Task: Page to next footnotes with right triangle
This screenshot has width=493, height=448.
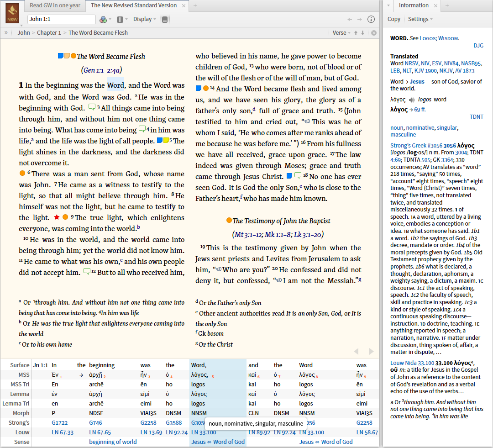Action: [371, 352]
